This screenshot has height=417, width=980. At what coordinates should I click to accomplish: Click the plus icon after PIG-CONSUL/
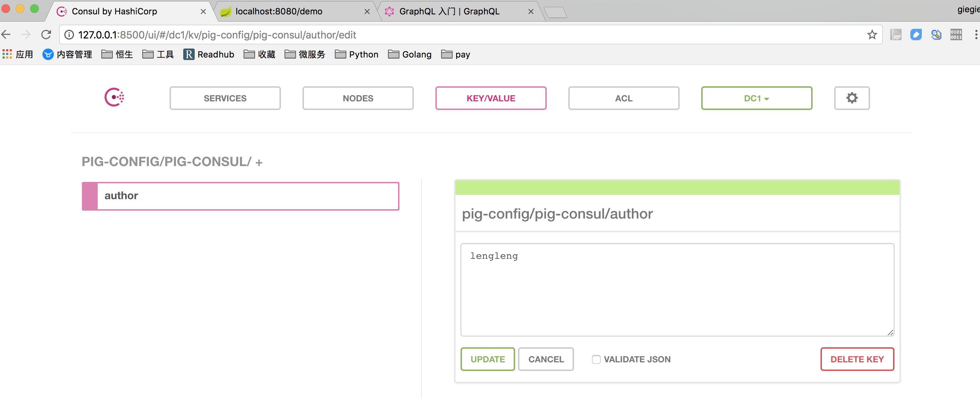click(259, 163)
